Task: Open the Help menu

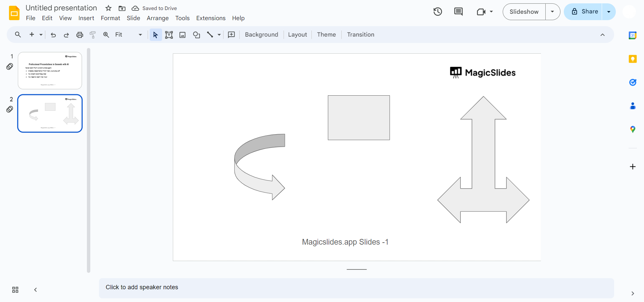Action: (x=238, y=18)
